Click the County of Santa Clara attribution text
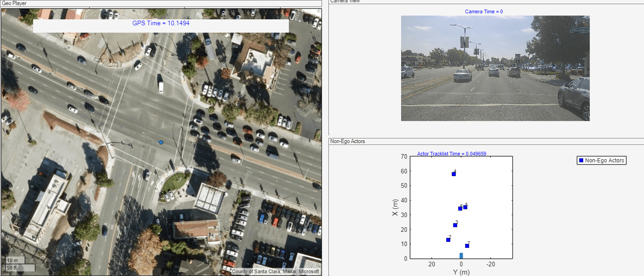 click(275, 271)
